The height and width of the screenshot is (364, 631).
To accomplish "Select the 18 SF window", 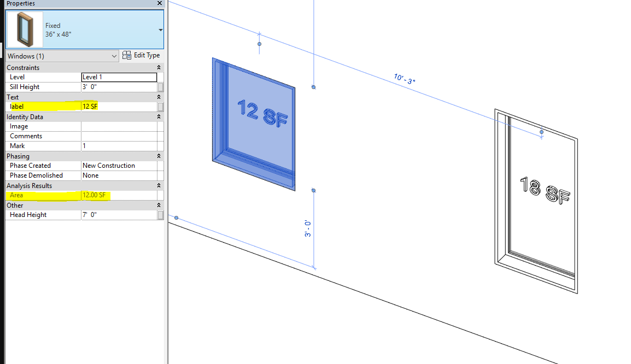I will coord(536,201).
